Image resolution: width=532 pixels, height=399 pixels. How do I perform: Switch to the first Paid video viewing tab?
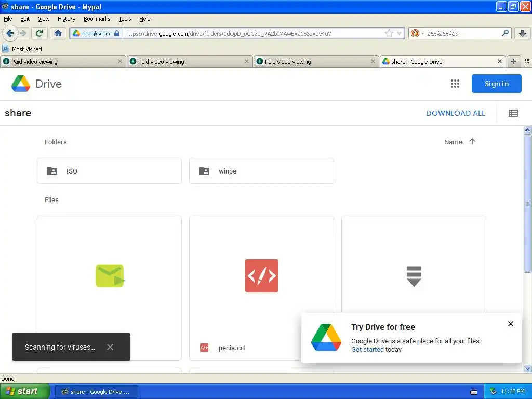(x=63, y=62)
